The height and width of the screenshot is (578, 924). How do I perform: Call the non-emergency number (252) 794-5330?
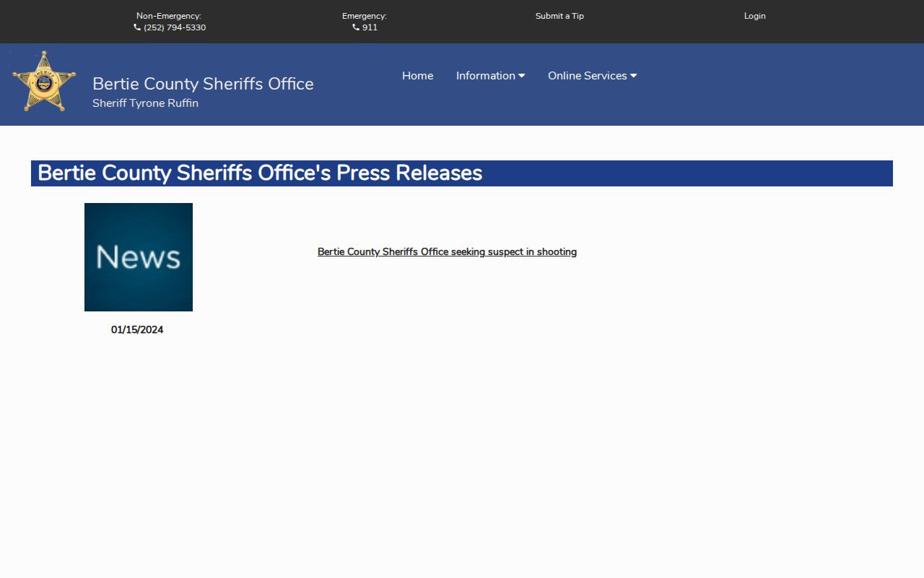pyautogui.click(x=175, y=27)
